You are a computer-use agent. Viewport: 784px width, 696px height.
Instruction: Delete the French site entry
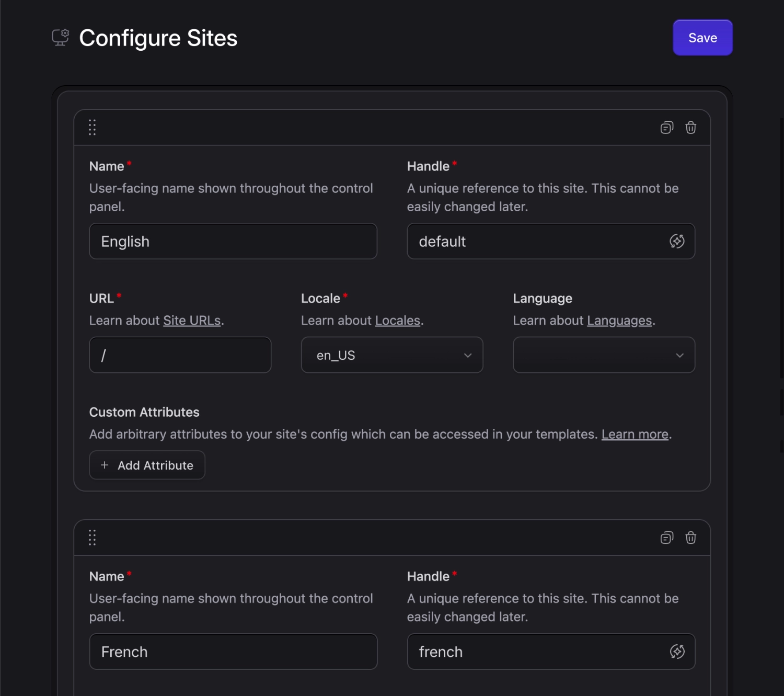coord(690,537)
